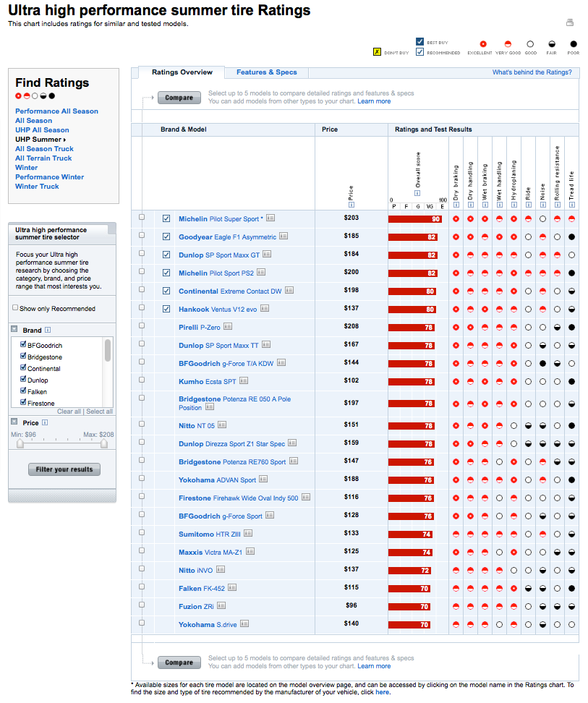Screen dimensions: 588x703
Task: Open details icon beside Fuzion ZRi
Action: point(221,605)
